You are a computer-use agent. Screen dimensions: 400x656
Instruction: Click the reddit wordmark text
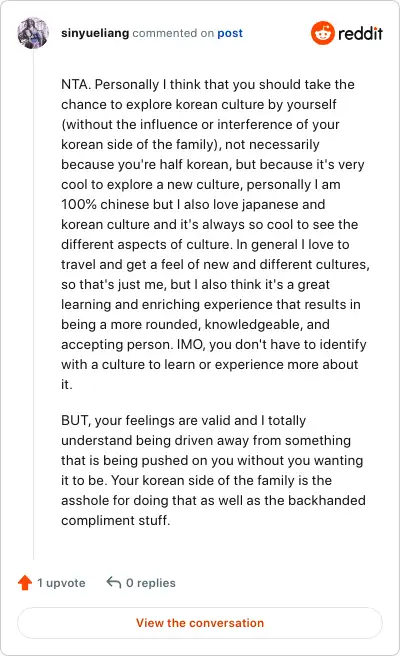[360, 33]
